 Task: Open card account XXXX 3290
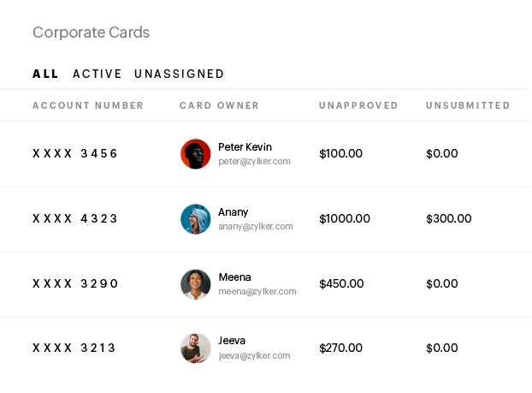[75, 284]
